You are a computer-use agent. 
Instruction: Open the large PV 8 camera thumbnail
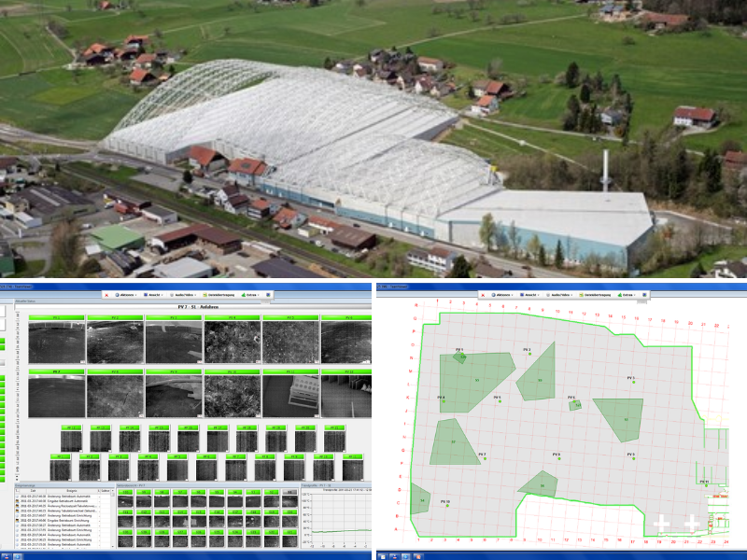click(x=115, y=396)
